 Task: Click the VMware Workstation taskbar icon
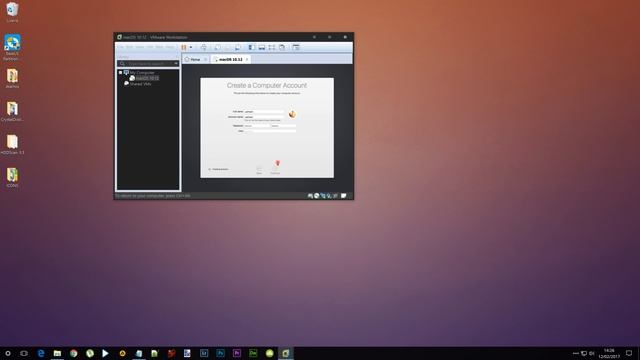click(286, 353)
